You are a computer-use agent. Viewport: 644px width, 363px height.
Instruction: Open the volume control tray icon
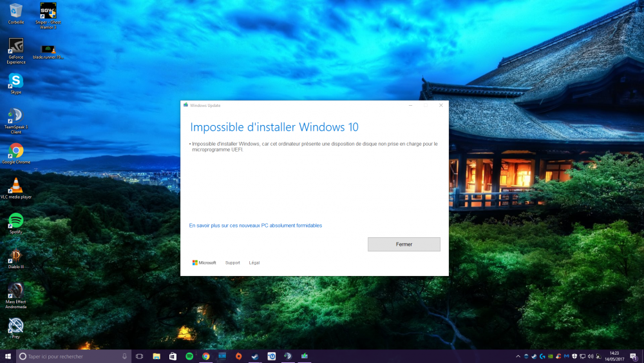[591, 357]
